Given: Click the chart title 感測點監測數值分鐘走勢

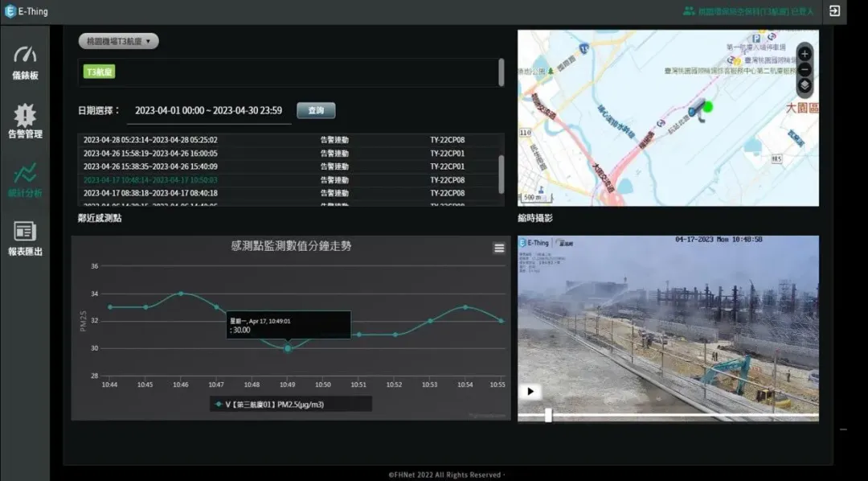Looking at the screenshot, I should tap(291, 246).
